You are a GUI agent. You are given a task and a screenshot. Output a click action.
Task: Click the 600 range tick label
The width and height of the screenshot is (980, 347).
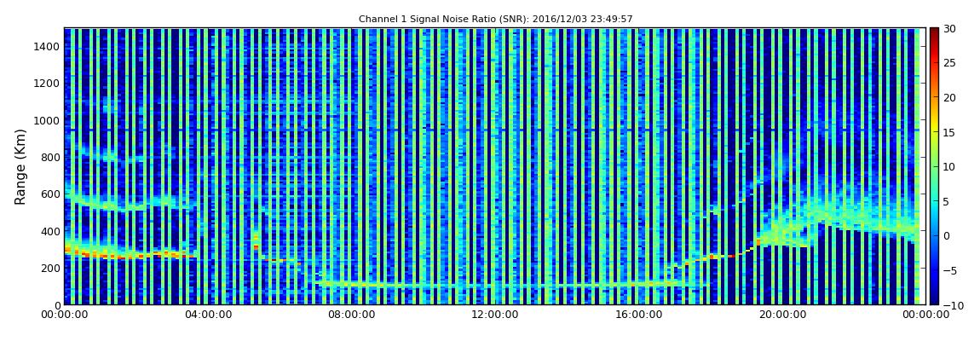tap(50, 194)
